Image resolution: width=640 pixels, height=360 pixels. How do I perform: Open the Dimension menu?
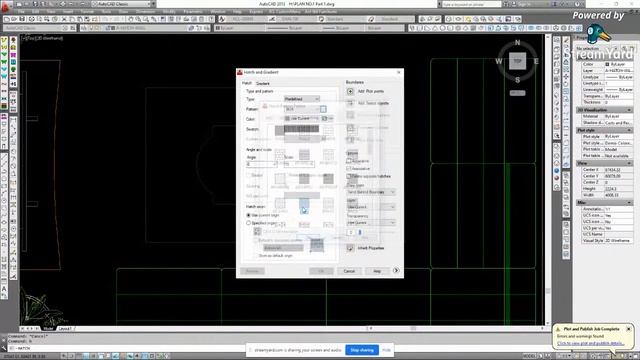tap(145, 12)
